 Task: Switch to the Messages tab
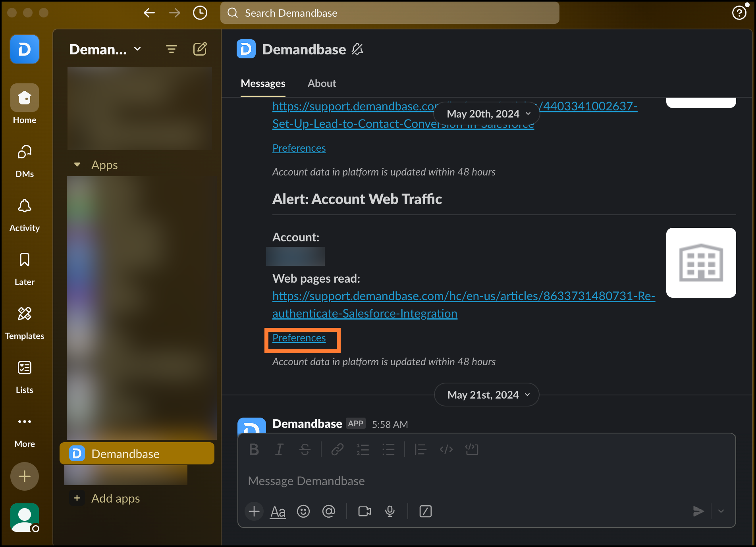tap(263, 83)
